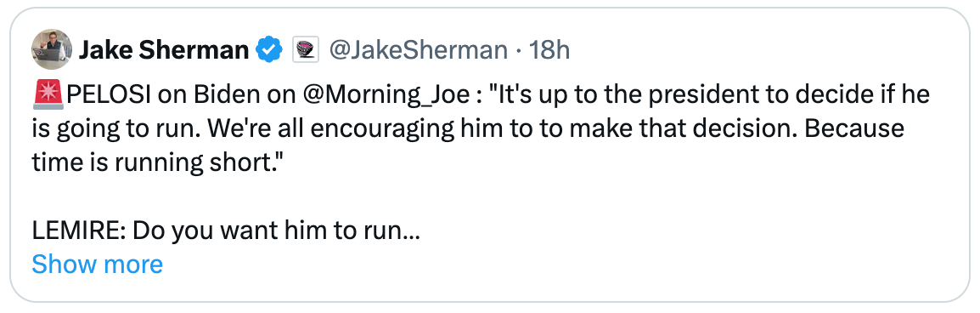This screenshot has width=980, height=313.
Task: Expand the tweet with Show more
Action: pyautogui.click(x=97, y=265)
